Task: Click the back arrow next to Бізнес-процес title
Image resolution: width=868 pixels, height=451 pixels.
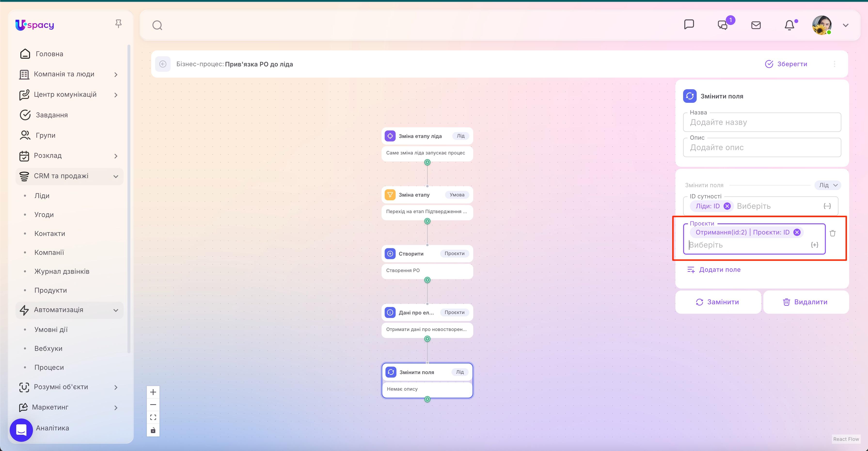Action: coord(163,64)
